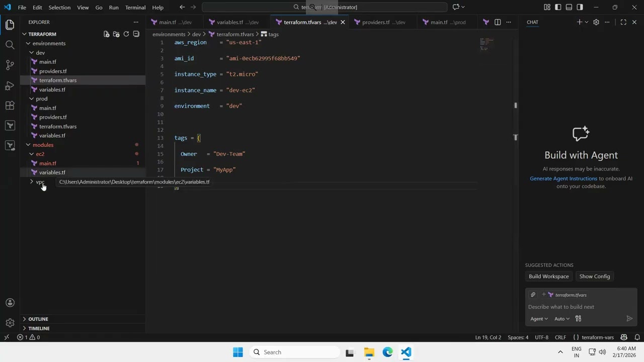Toggle the bottom panel visibility
This screenshot has height=362, width=644.
[569, 7]
